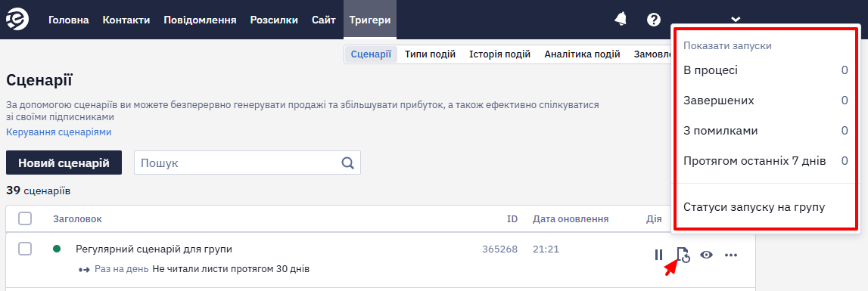Image resolution: width=868 pixels, height=291 pixels.
Task: Show launches В процесі
Action: tap(765, 70)
